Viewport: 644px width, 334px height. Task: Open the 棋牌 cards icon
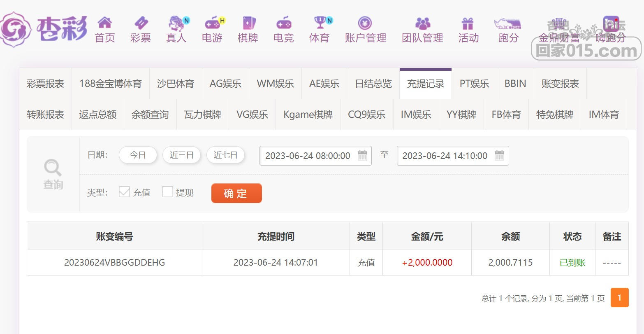point(249,23)
